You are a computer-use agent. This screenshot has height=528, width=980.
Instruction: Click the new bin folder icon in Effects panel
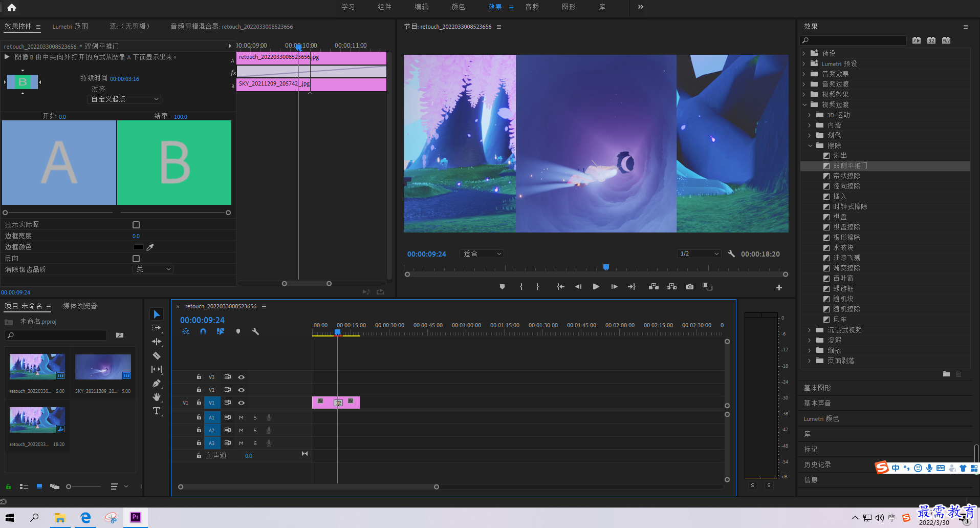click(x=946, y=374)
